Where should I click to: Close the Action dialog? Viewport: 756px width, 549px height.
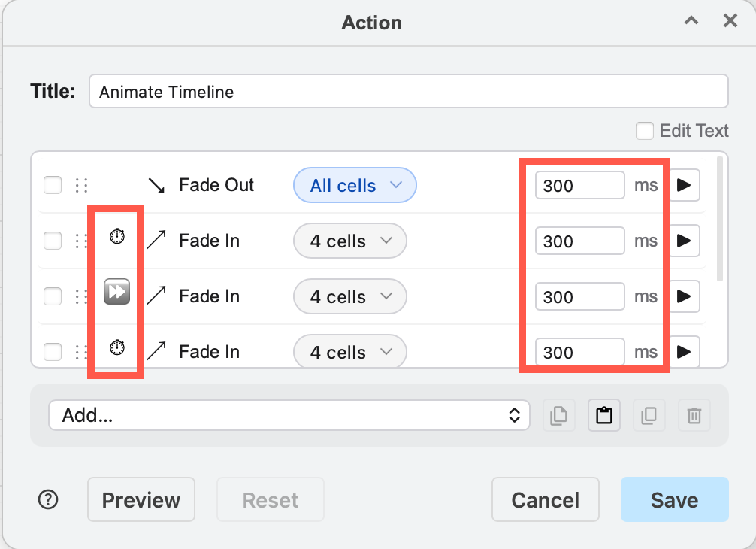tap(730, 21)
